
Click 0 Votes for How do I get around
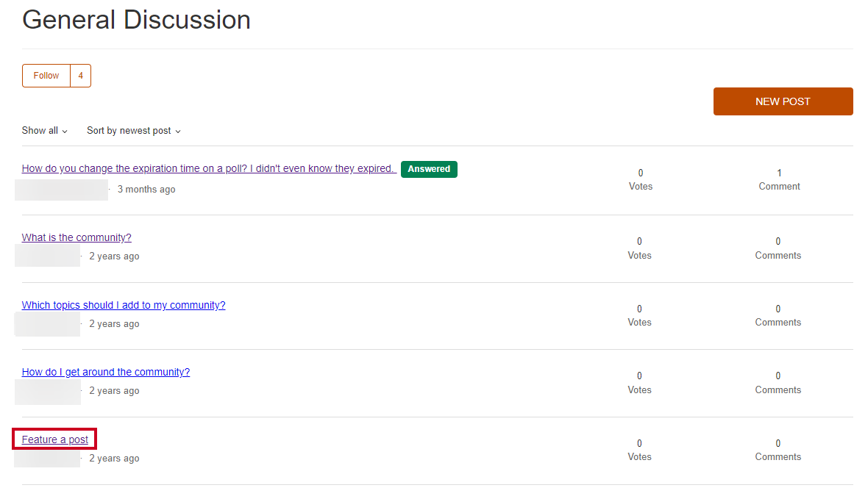pyautogui.click(x=639, y=383)
